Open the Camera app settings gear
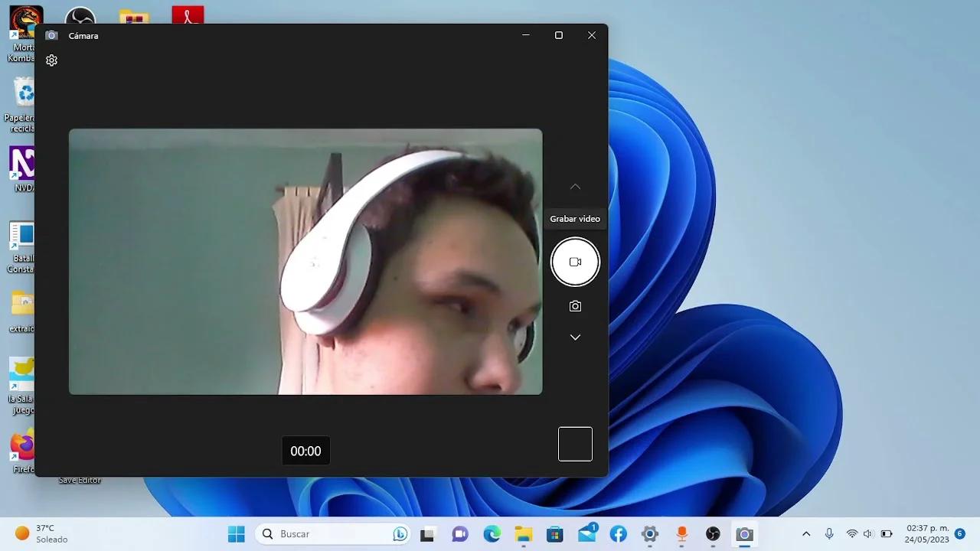The image size is (980, 551). pyautogui.click(x=51, y=60)
